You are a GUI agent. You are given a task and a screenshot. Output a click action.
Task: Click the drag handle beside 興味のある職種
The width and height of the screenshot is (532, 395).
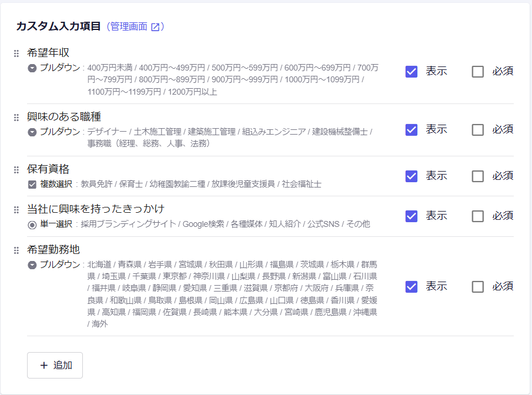point(16,118)
